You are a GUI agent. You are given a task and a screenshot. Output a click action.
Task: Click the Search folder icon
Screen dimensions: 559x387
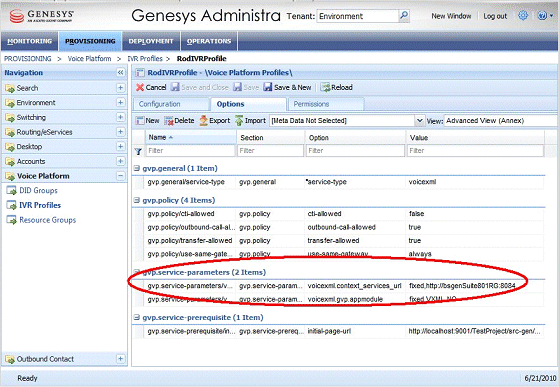10,88
